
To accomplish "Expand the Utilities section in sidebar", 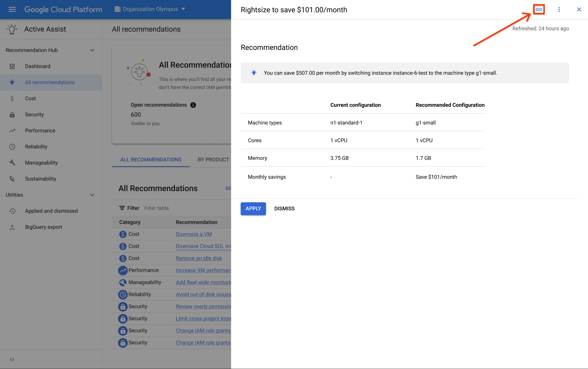I will click(x=93, y=195).
